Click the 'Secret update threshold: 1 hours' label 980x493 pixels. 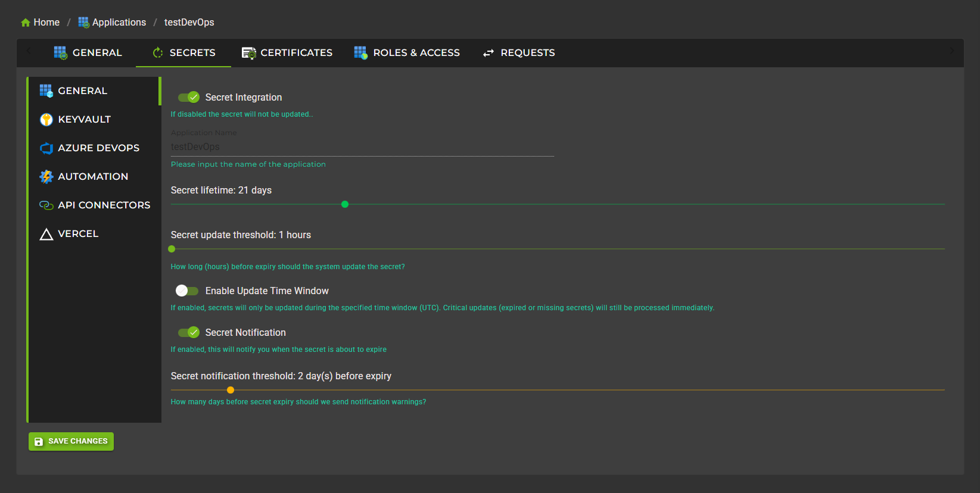click(241, 235)
